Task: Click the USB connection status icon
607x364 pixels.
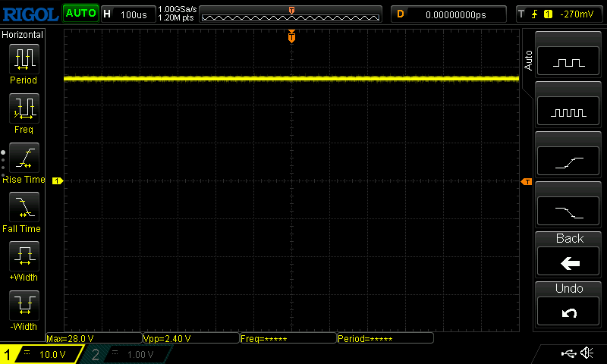Action: point(569,353)
